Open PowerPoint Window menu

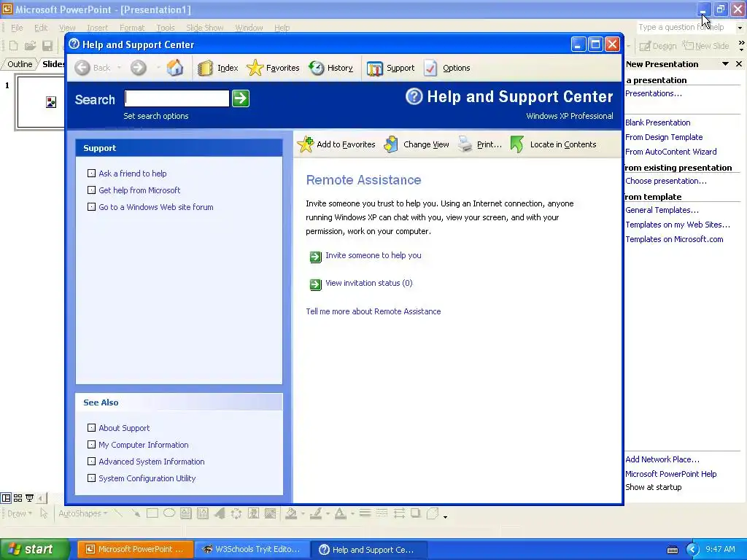point(249,28)
